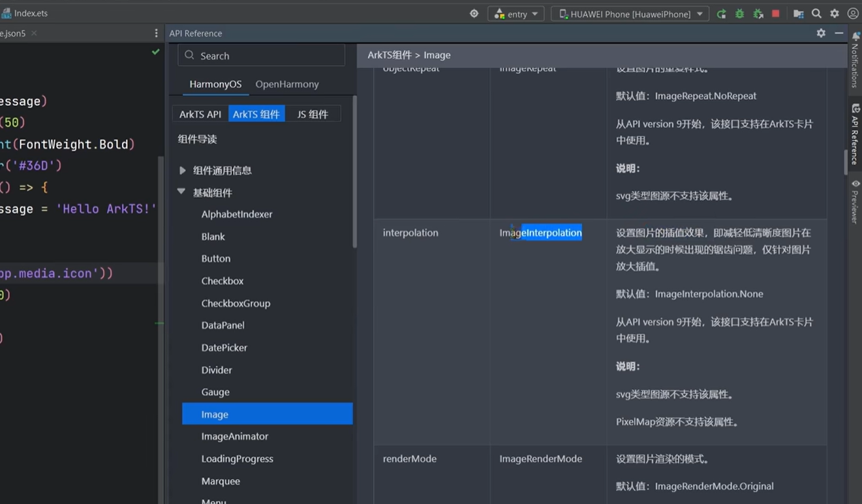The height and width of the screenshot is (504, 862).
Task: Open the ImageAnimator component entry
Action: tap(235, 437)
